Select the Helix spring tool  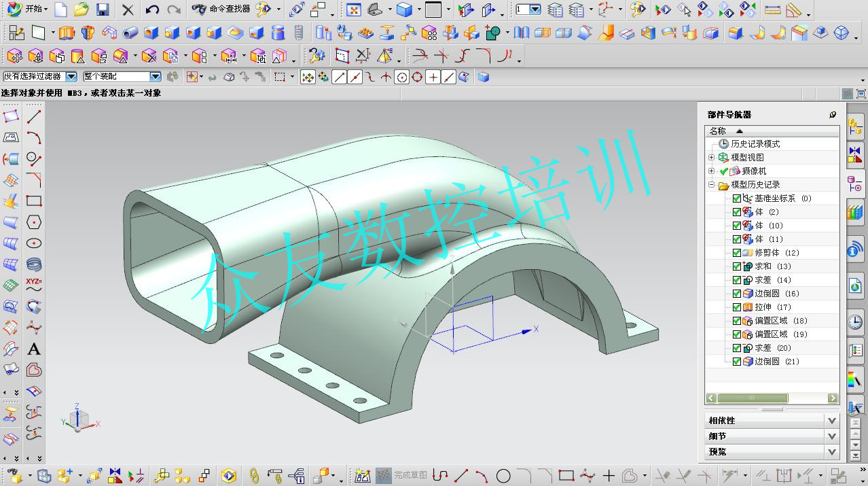34,264
